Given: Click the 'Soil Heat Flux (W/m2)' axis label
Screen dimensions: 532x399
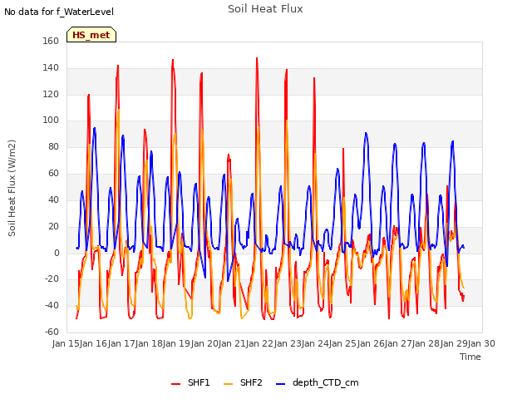Looking at the screenshot, I should point(12,188).
